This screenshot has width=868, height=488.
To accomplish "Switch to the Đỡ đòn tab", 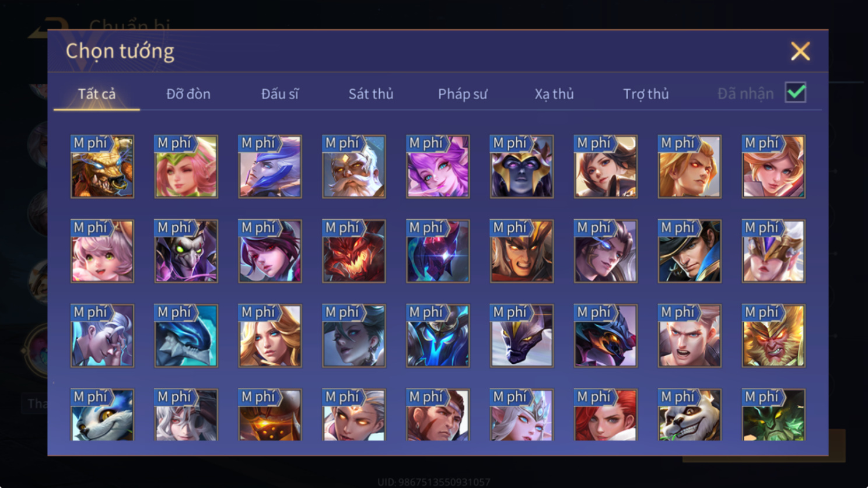I will click(x=188, y=94).
